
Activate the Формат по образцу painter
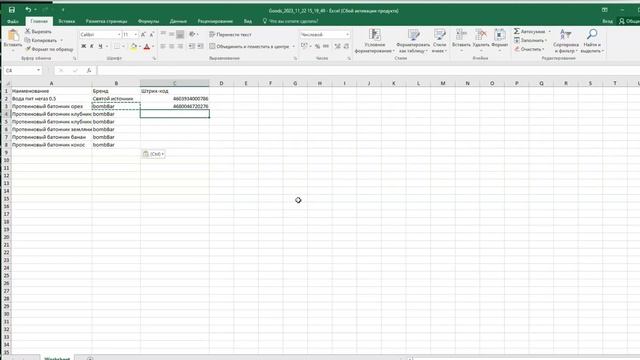49,49
